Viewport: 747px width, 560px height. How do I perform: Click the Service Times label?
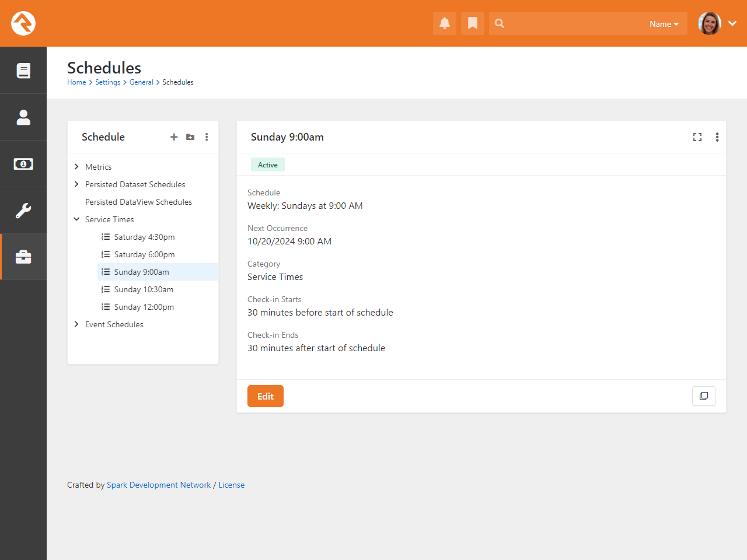[109, 219]
